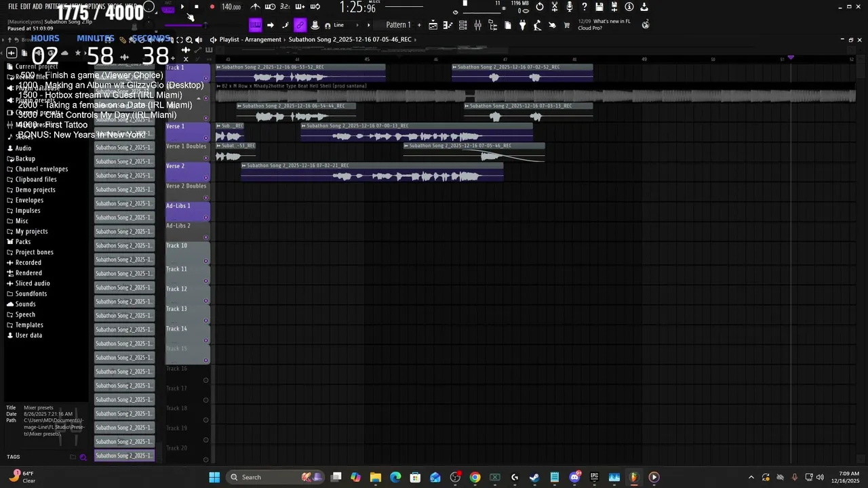Open Chrome from the taskbar
The width and height of the screenshot is (868, 488).
point(475,477)
